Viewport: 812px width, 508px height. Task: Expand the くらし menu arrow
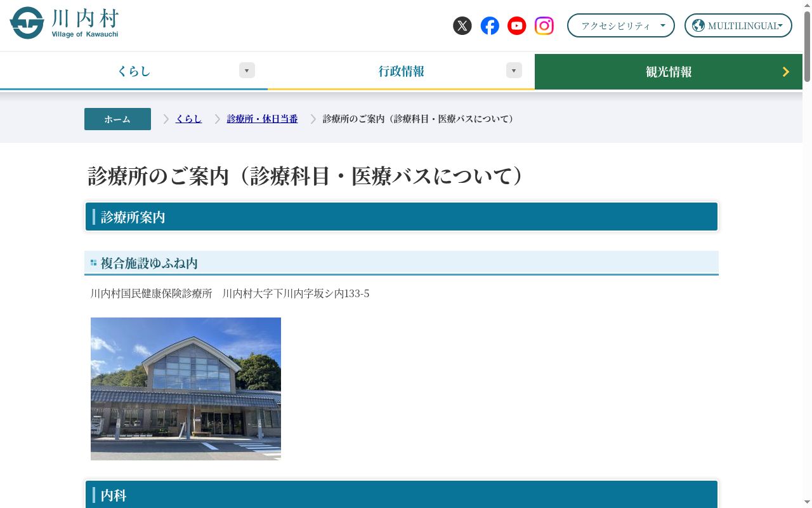coord(247,70)
